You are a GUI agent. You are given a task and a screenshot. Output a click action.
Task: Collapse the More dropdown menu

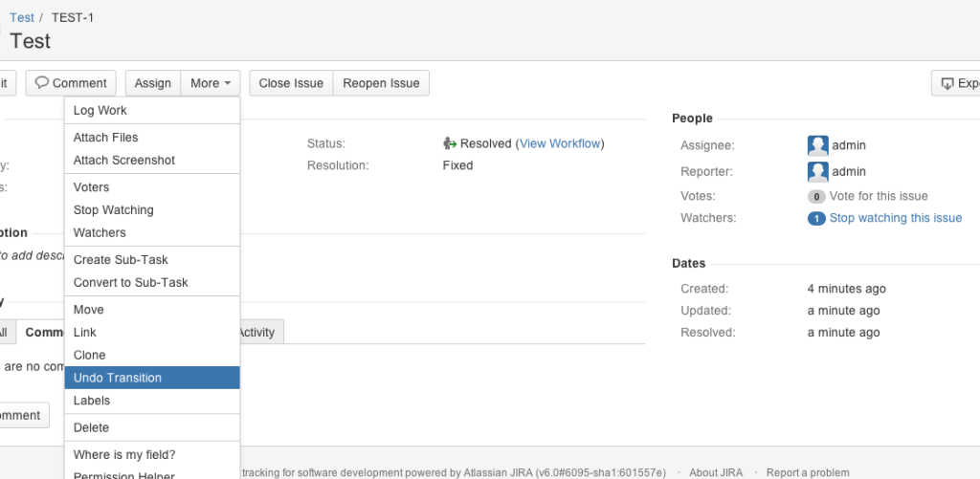point(211,83)
